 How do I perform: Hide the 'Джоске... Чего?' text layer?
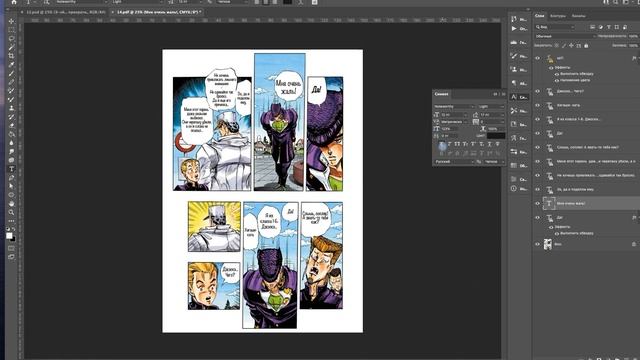click(x=537, y=91)
